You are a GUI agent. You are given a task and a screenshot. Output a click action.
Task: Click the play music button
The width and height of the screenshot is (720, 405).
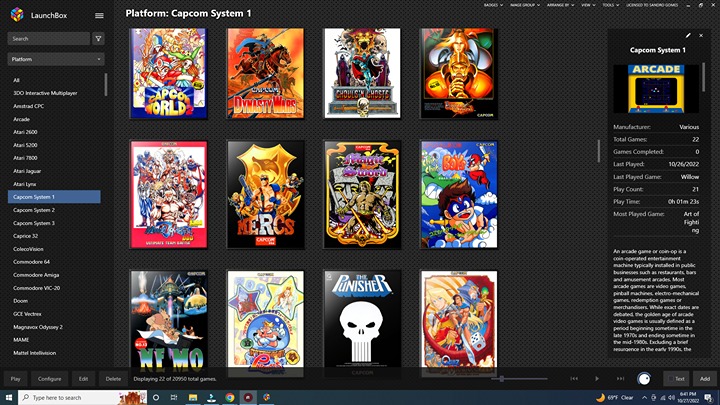(597, 378)
